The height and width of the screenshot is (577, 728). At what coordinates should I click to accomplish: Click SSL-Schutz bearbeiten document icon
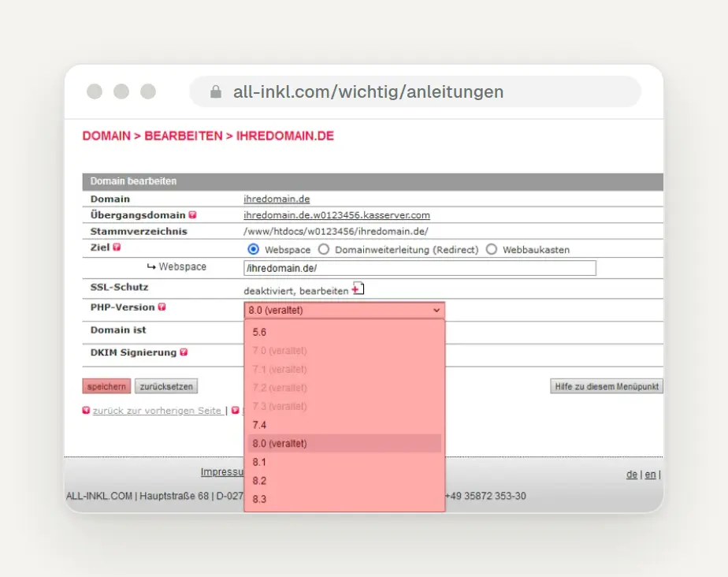[358, 288]
